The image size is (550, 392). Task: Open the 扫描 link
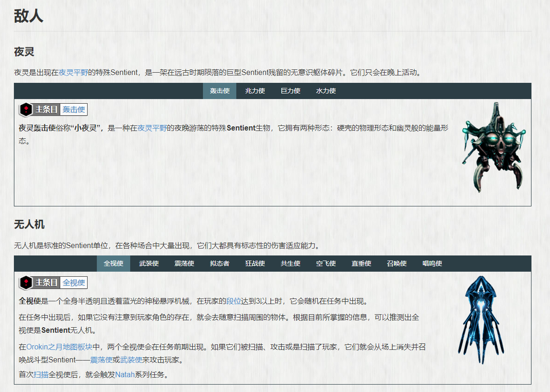click(x=41, y=374)
